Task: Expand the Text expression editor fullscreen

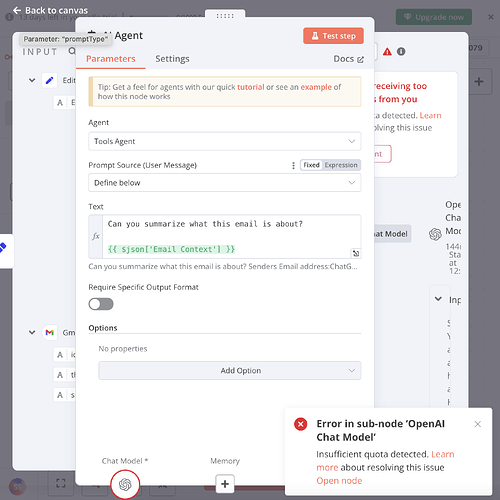Action: click(x=356, y=253)
